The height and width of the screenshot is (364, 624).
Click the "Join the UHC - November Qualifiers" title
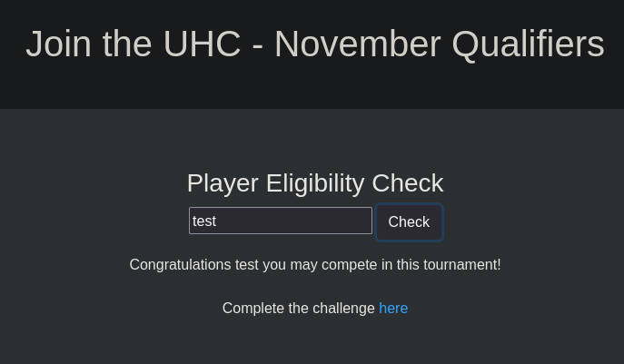315,44
